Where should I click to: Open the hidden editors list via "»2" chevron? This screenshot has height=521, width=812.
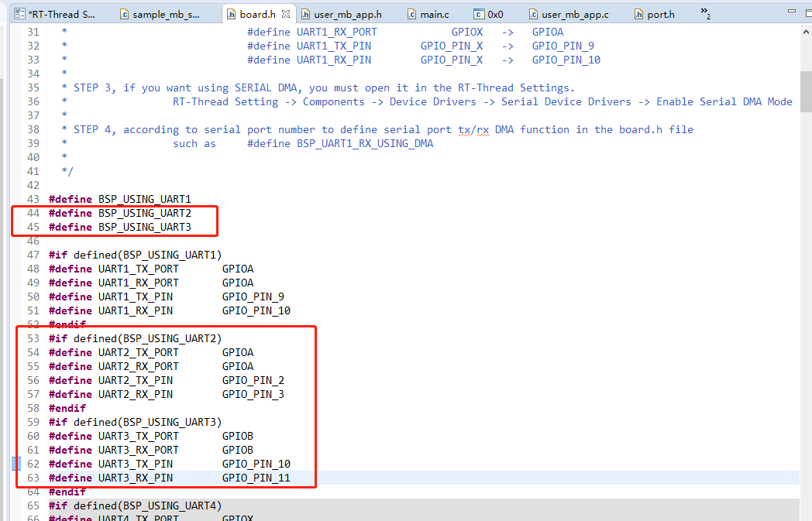[x=703, y=13]
